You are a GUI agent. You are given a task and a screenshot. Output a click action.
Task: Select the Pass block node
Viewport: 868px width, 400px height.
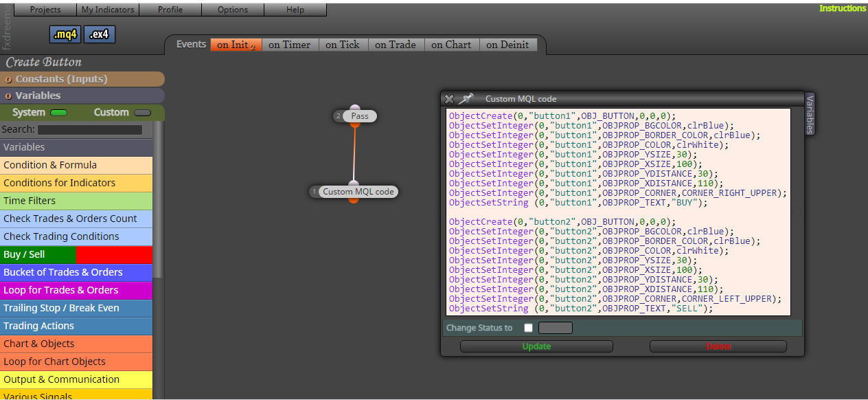355,116
